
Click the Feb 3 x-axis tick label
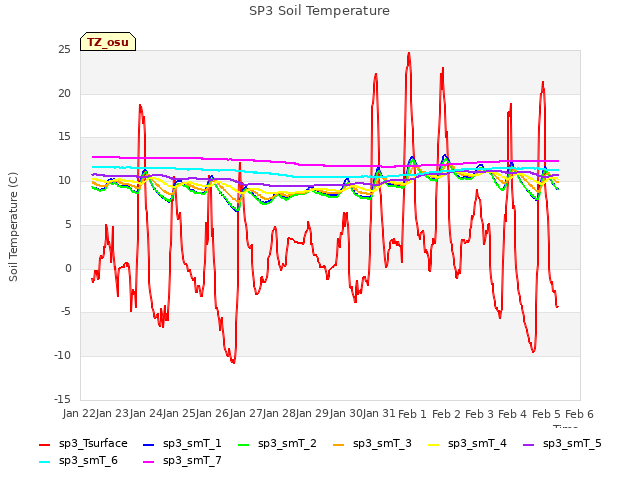479,414
